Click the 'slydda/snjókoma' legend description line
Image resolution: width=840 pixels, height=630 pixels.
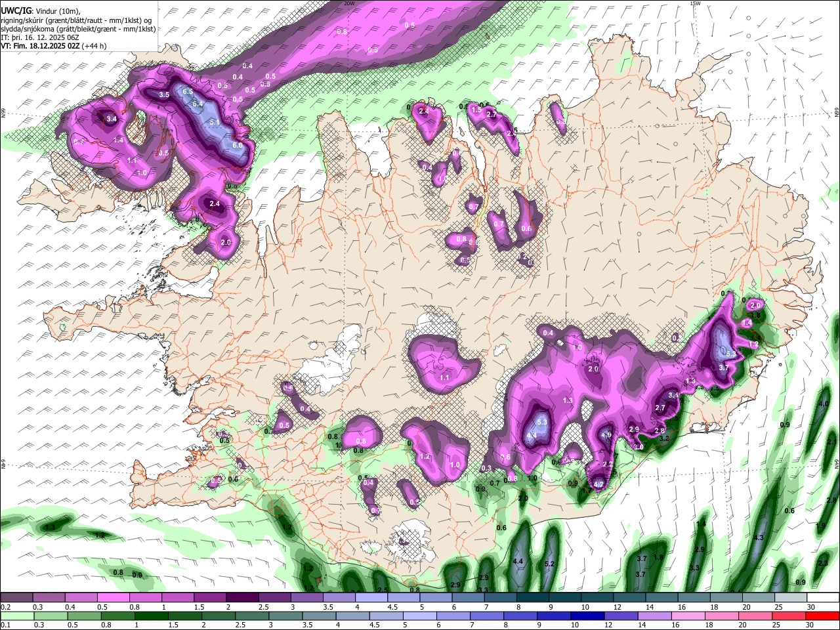(x=78, y=29)
